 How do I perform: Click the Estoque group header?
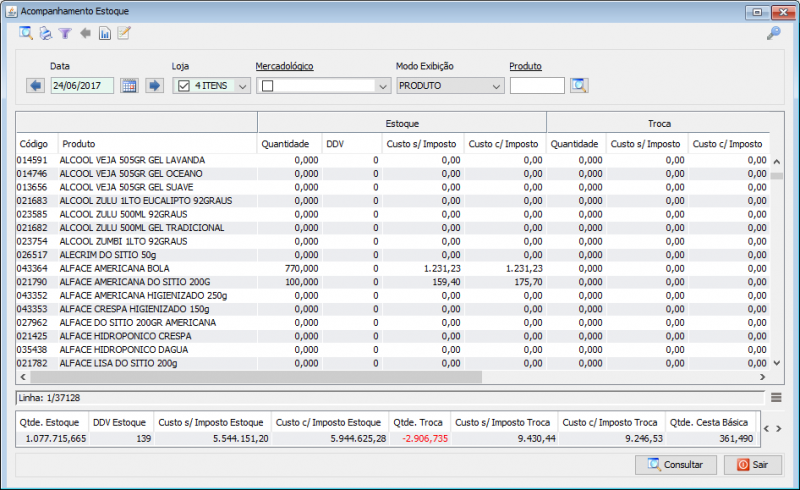click(x=402, y=124)
